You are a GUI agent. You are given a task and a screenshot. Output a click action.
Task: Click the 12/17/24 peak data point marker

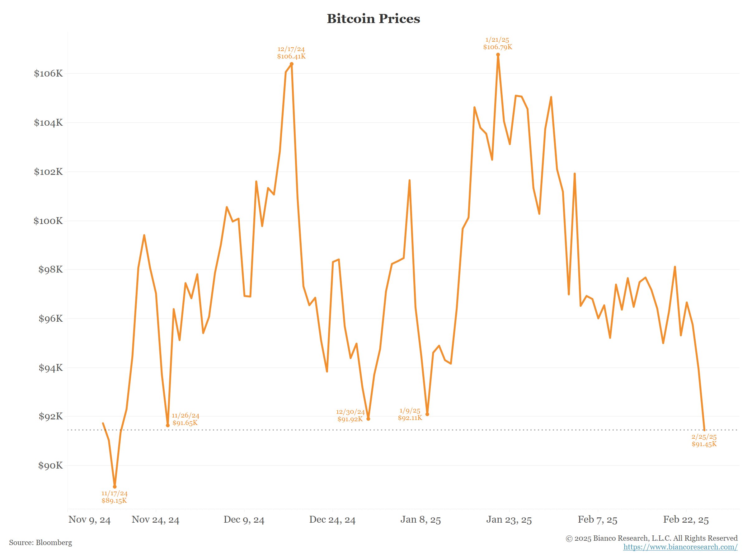click(x=292, y=64)
